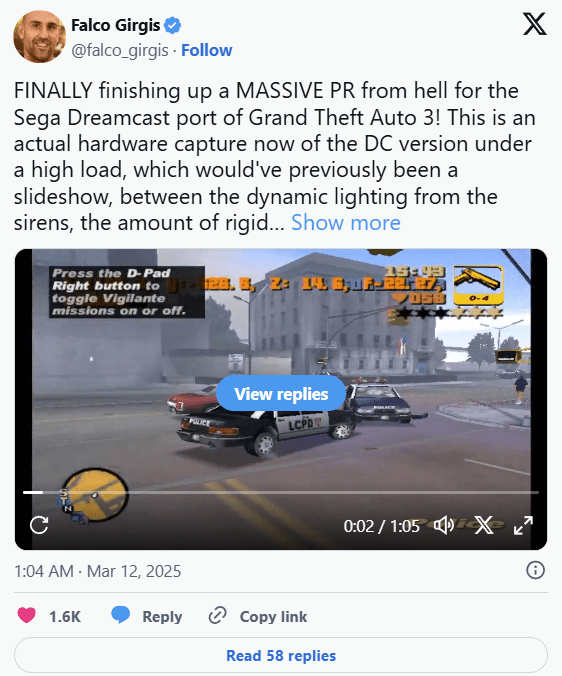Seek on the video progress bar
562x676 pixels.
click(281, 492)
